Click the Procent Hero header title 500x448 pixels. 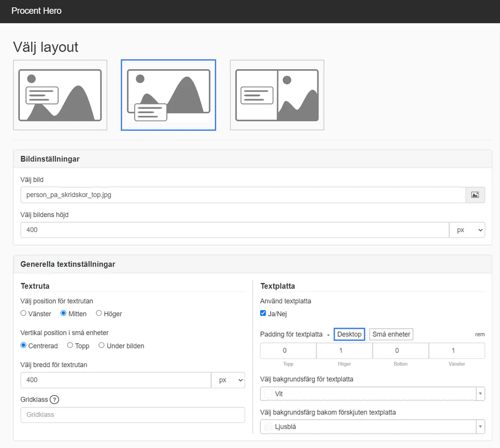pos(36,11)
